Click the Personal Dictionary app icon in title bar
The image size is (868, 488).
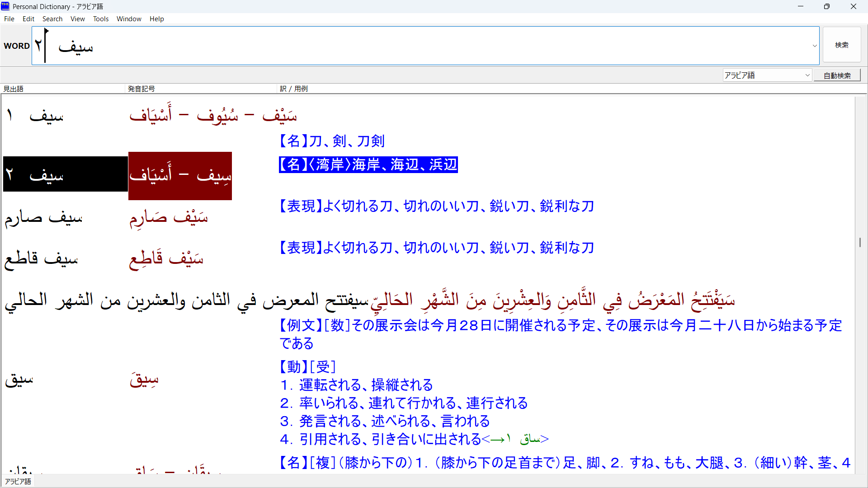[x=5, y=6]
